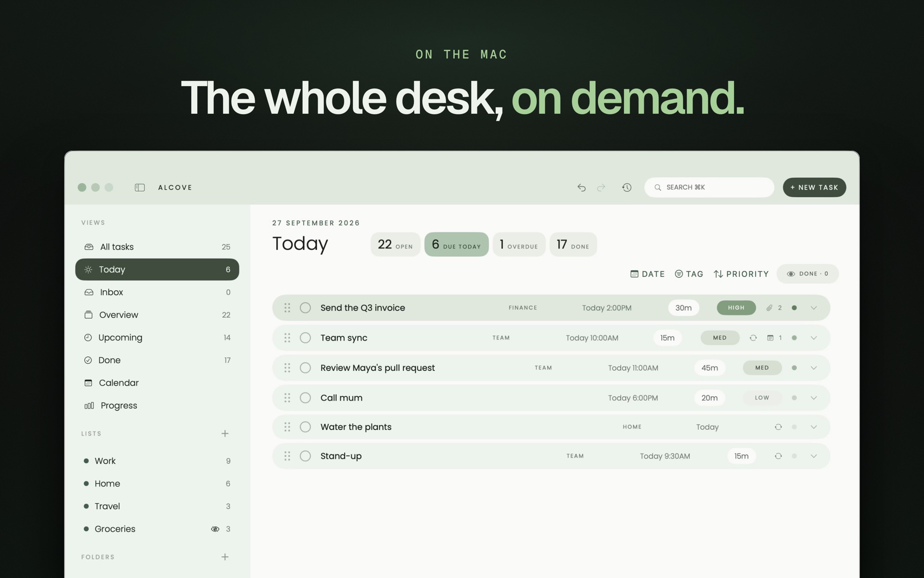Expand Water the plants chevron
The image size is (924, 578).
pyautogui.click(x=814, y=427)
